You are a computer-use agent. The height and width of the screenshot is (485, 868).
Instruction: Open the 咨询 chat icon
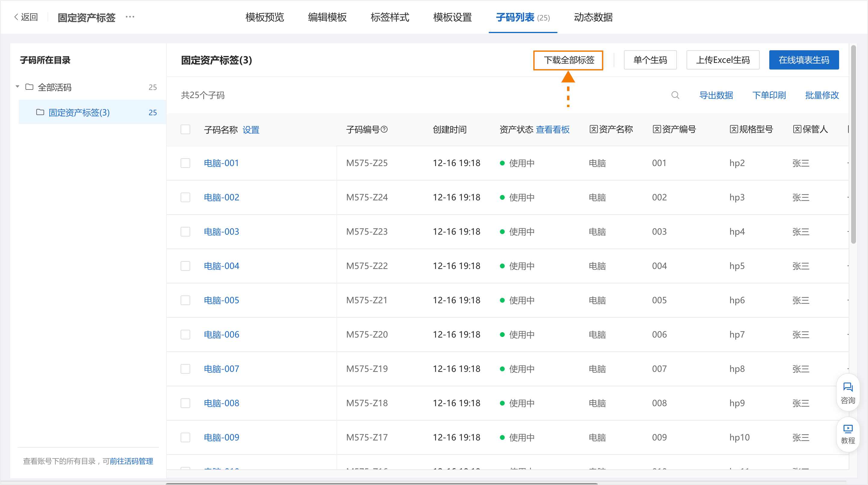[x=848, y=393]
